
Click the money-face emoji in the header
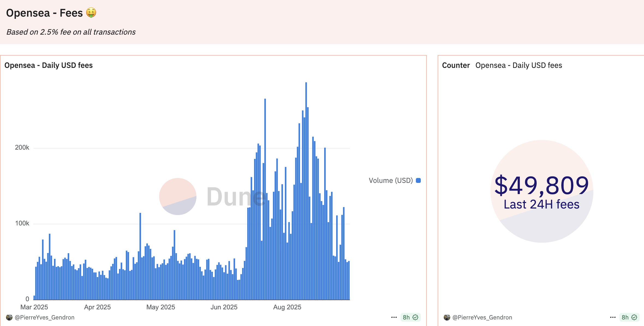[91, 13]
